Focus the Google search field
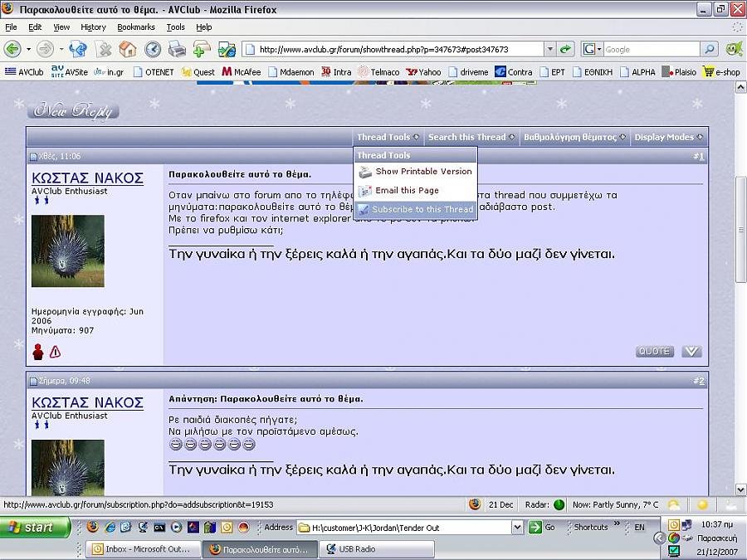 click(652, 49)
